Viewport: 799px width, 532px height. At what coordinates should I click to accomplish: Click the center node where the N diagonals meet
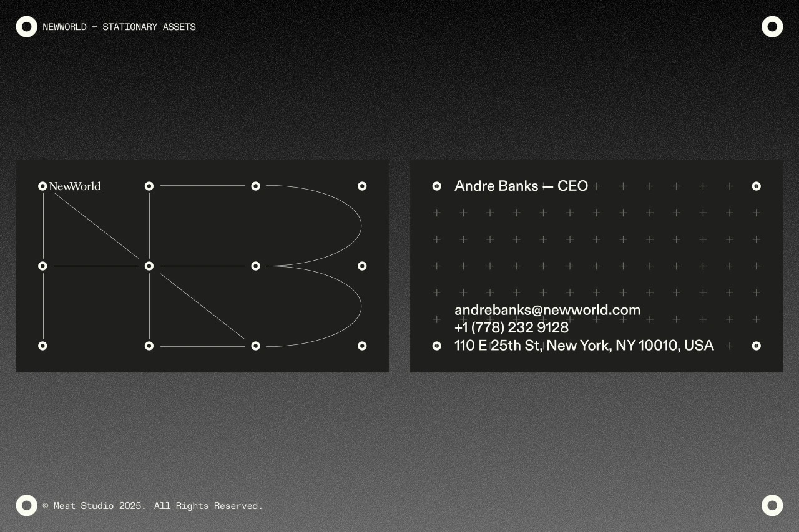point(149,266)
